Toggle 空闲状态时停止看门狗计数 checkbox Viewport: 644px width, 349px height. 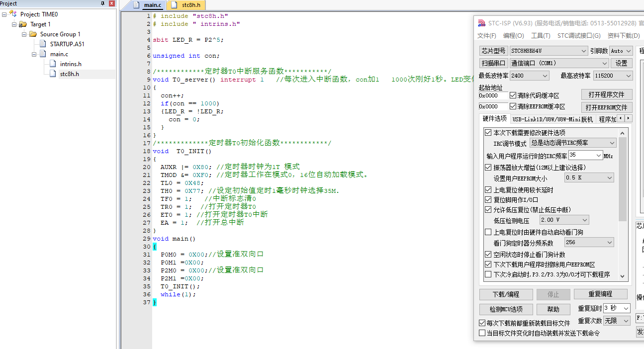pos(488,255)
